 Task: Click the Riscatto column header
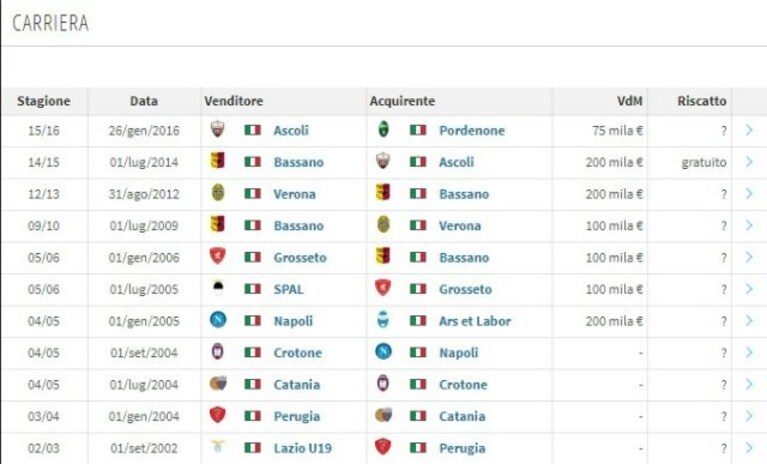[x=702, y=101]
